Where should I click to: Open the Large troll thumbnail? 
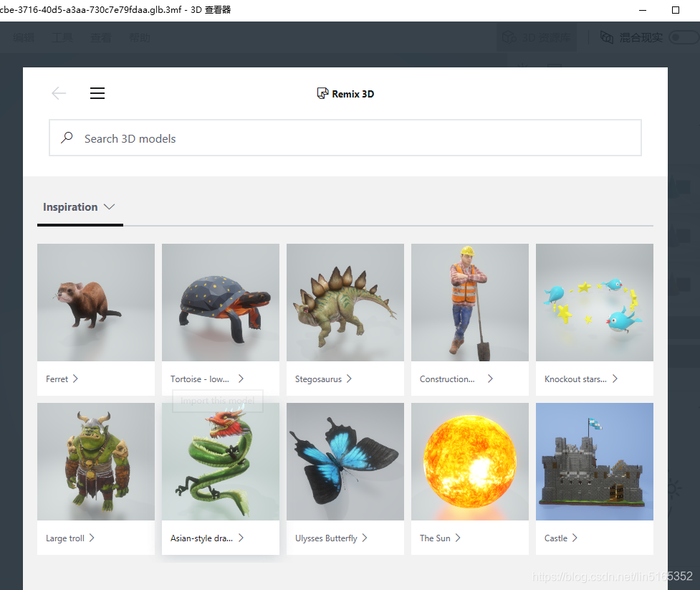[x=96, y=462]
